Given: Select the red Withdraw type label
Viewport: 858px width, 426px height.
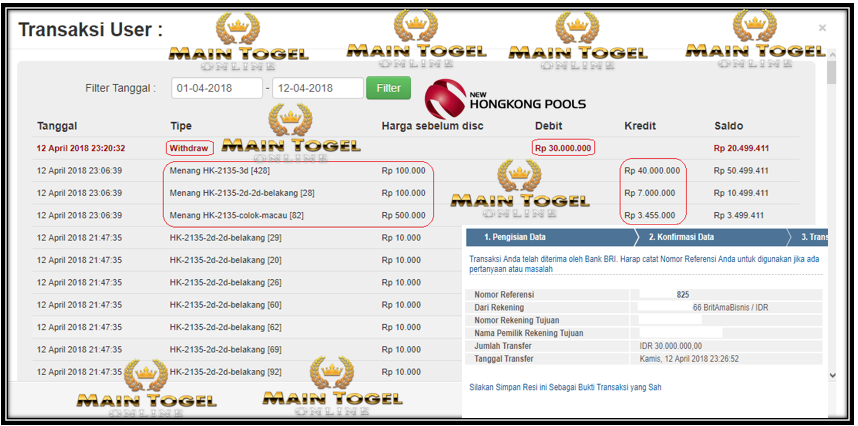Looking at the screenshot, I should pos(188,147).
